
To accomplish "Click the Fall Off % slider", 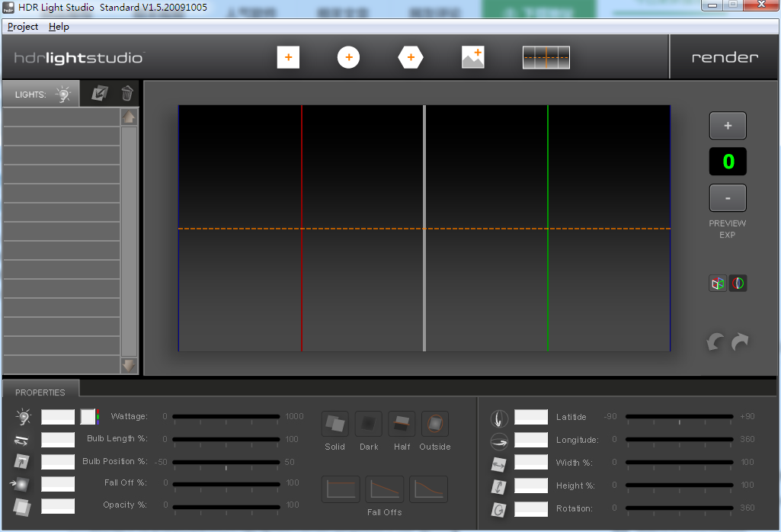I will tap(226, 484).
